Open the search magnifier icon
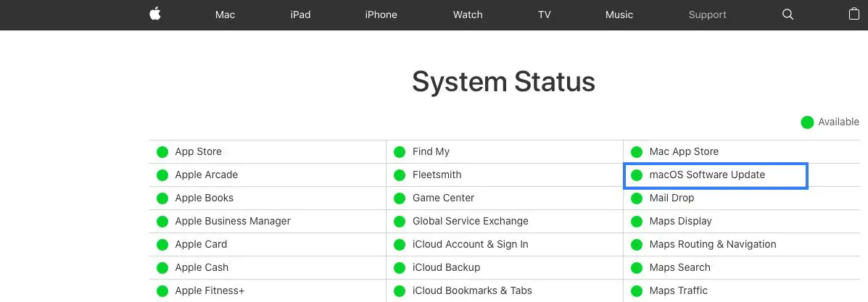 (x=788, y=14)
